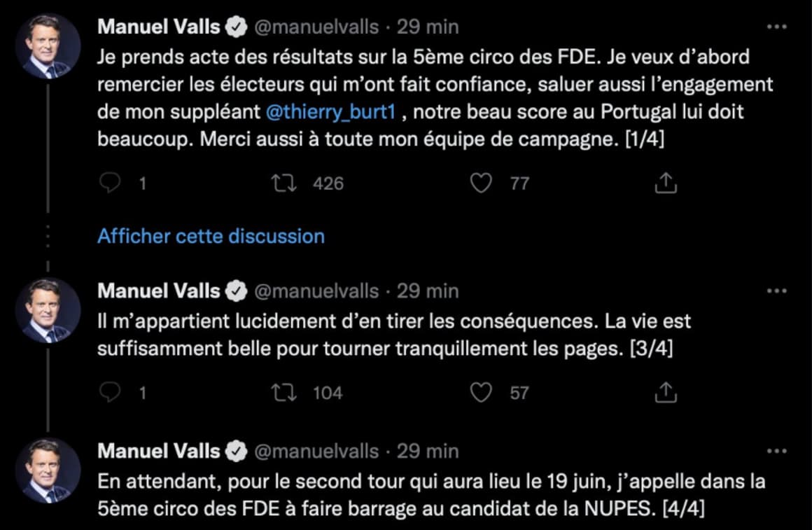Like the [1/4] tweet with 77 likes
Image resolution: width=812 pixels, height=530 pixels.
tap(480, 183)
